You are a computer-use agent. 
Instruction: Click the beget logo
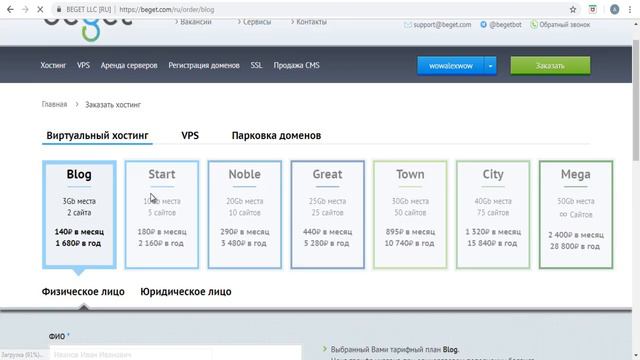pos(87,29)
